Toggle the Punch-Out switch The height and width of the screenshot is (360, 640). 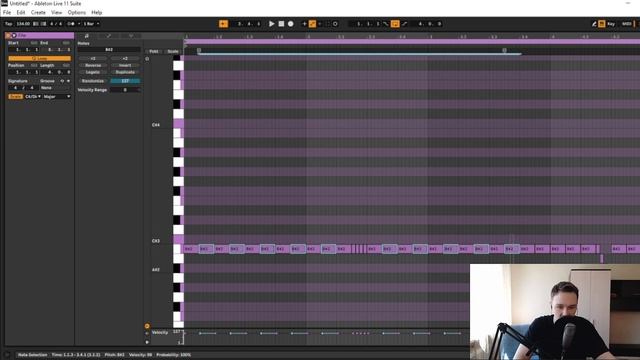[x=404, y=24]
